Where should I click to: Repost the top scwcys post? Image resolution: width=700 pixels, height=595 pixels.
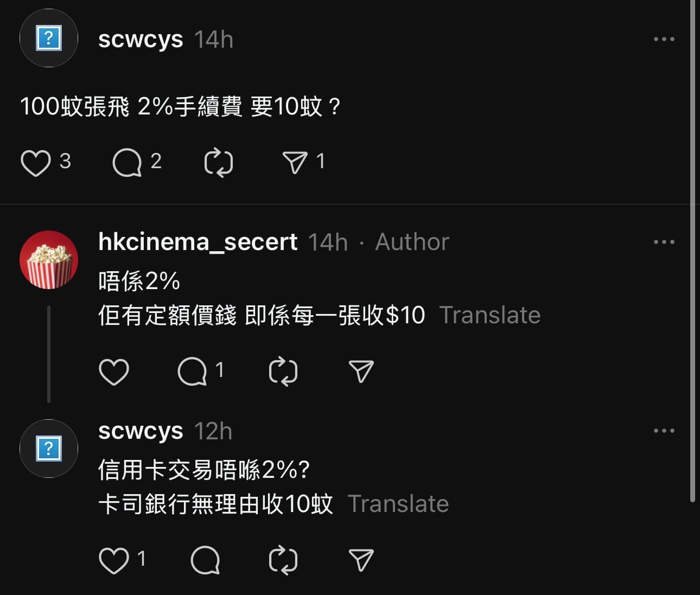pyautogui.click(x=219, y=163)
